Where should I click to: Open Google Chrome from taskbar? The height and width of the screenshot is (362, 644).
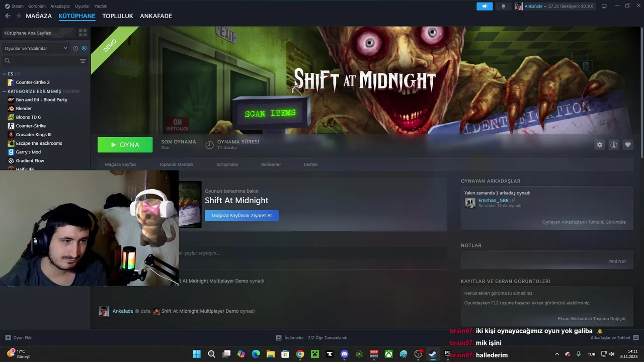300,354
